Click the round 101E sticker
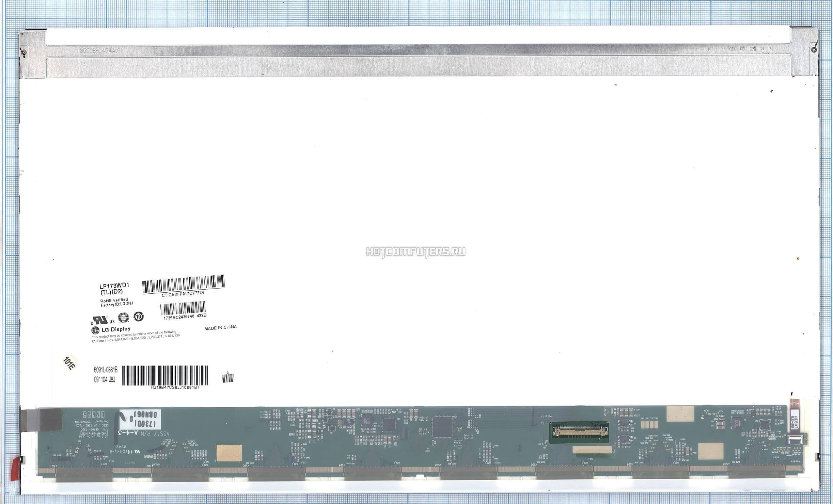 point(70,364)
